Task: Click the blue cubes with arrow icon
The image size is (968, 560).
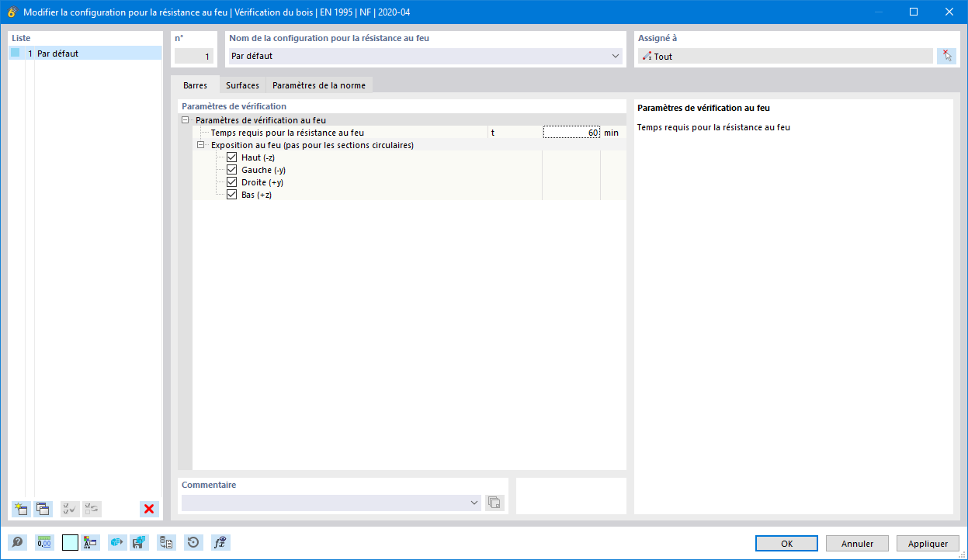Action: coord(117,543)
